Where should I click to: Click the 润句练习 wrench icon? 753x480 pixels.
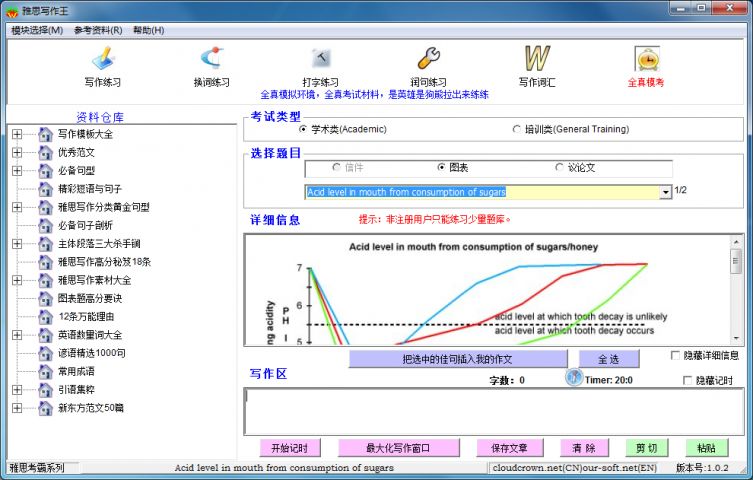(429, 58)
